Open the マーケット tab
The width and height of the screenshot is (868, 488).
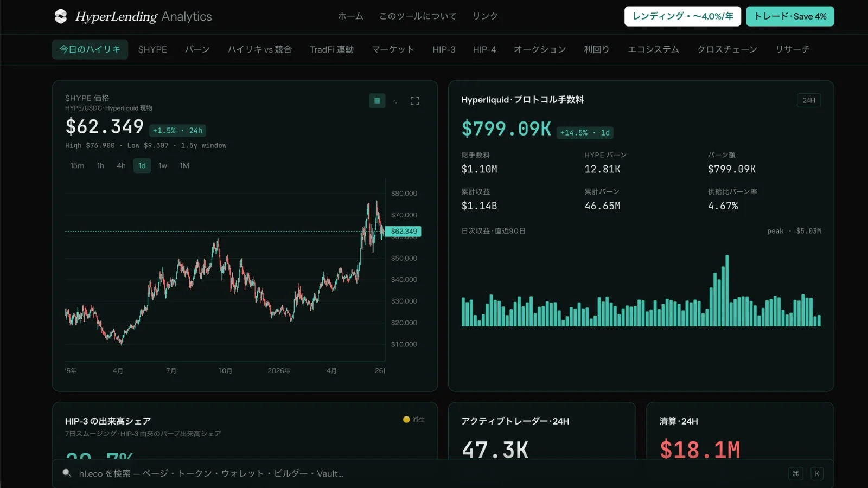tap(393, 49)
